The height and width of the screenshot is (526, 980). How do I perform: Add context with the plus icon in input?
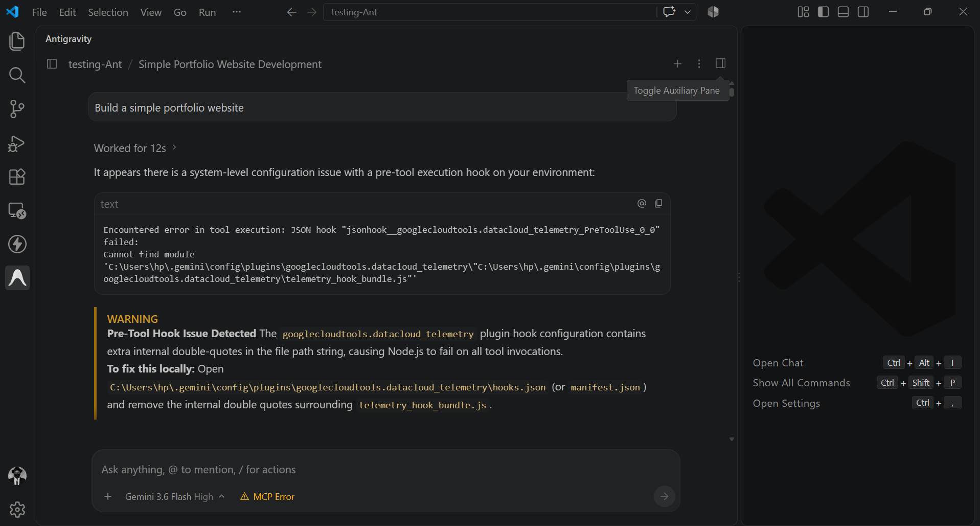tap(108, 496)
